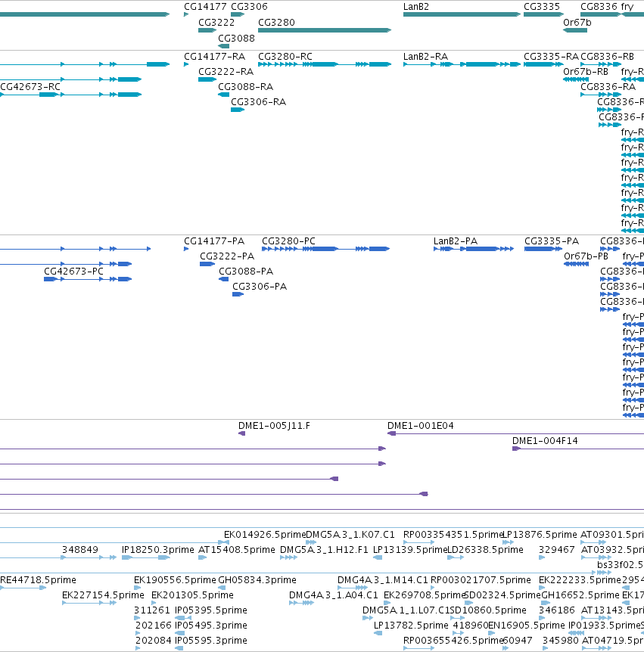Click the EK201305.5prime EST label
The image size is (644, 652).
(192, 595)
